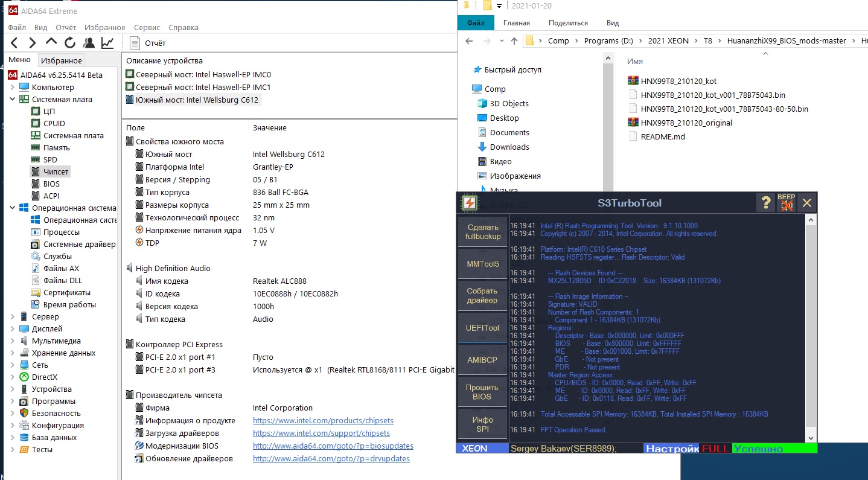Image resolution: width=868 pixels, height=480 pixels.
Task: Click Сделать fullbuckup button in S3TurboTool
Action: [482, 232]
